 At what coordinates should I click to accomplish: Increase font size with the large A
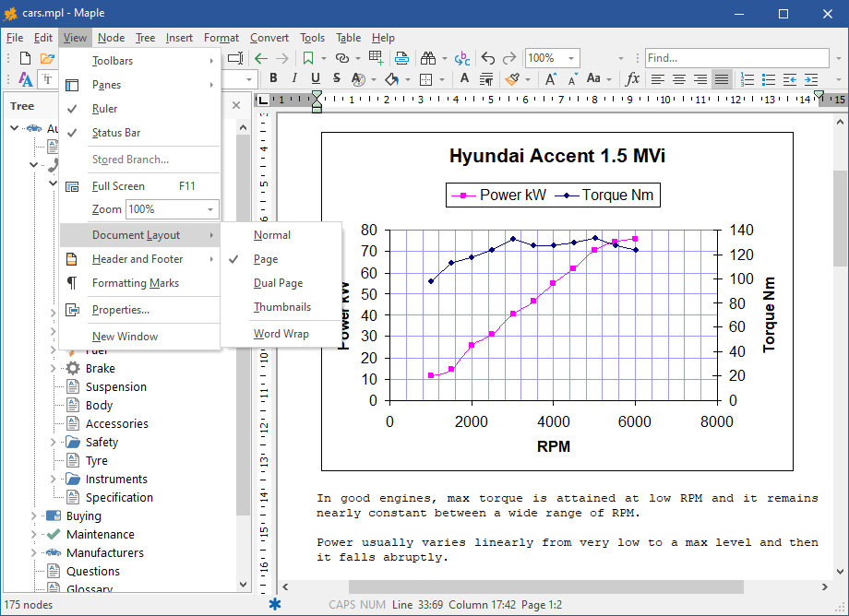[551, 79]
